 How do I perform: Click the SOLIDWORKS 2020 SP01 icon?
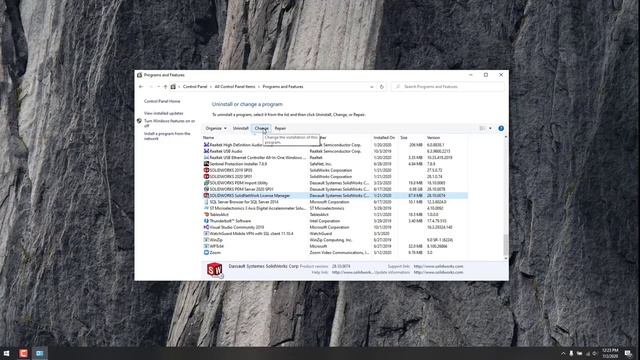point(206,177)
